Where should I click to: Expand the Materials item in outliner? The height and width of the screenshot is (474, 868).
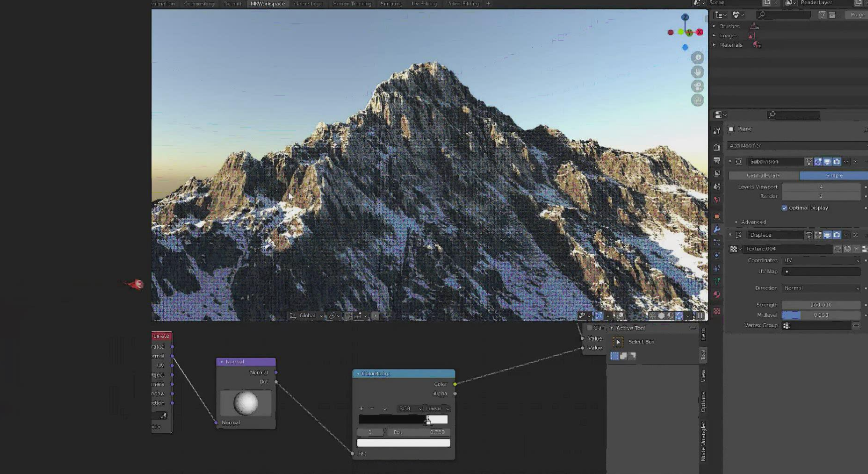[x=714, y=45]
